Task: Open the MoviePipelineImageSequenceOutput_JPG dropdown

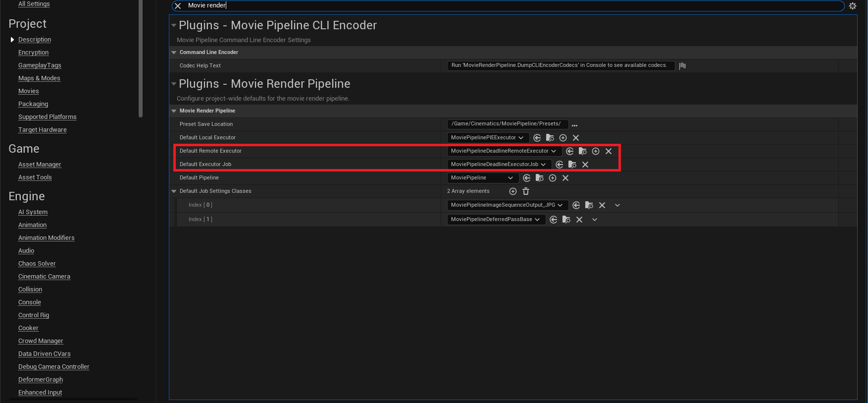Action: [x=508, y=205]
